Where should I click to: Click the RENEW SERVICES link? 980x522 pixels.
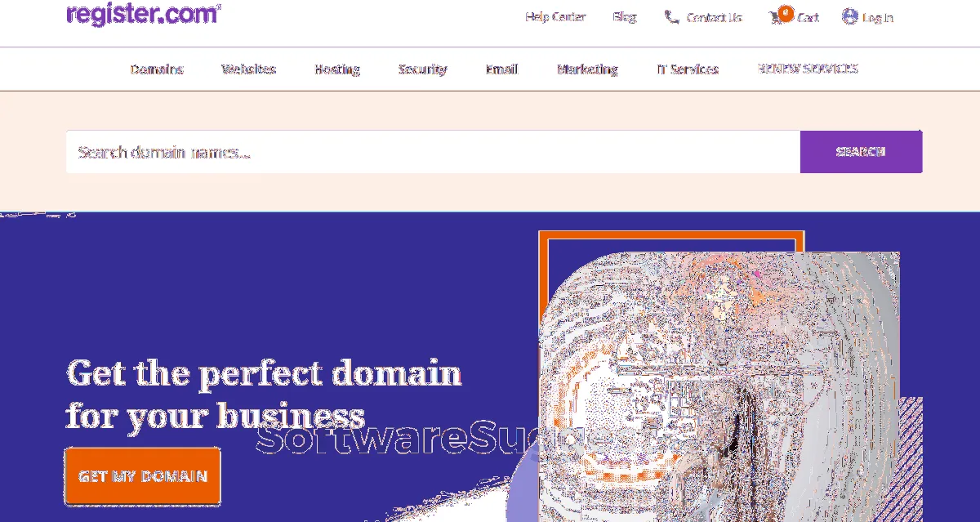pos(808,69)
